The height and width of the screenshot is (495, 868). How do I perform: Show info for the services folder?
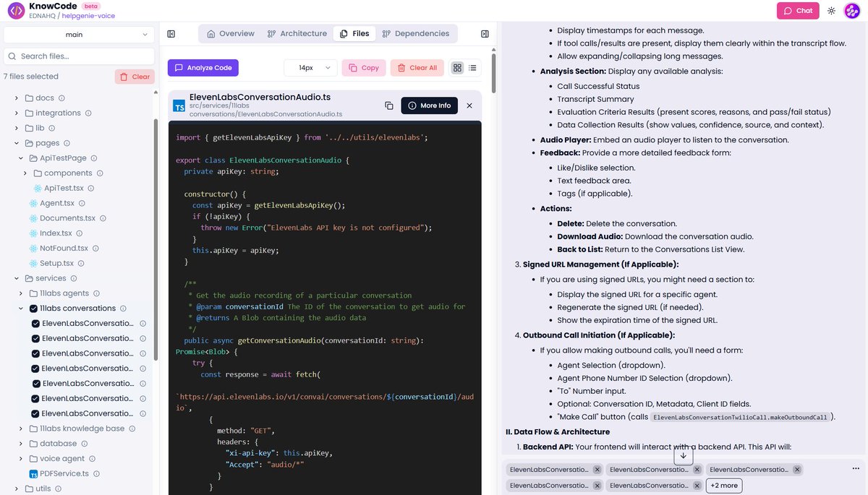[73, 278]
